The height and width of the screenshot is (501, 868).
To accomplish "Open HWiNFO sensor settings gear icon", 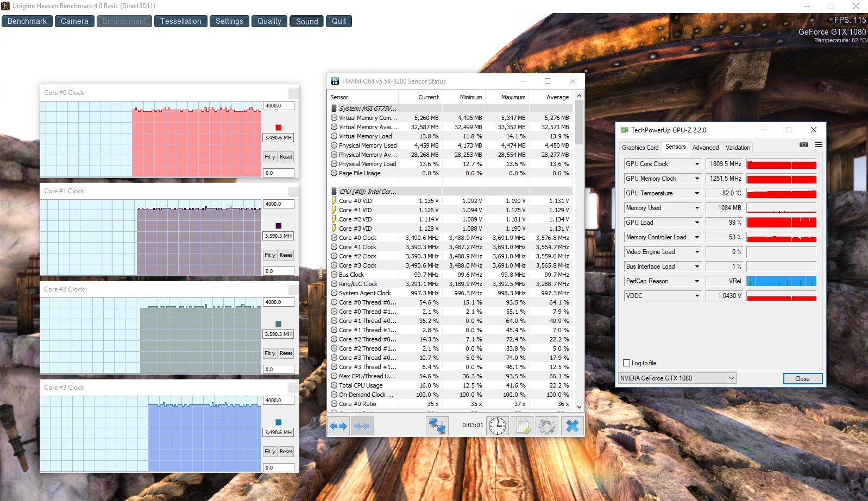I will pyautogui.click(x=546, y=426).
